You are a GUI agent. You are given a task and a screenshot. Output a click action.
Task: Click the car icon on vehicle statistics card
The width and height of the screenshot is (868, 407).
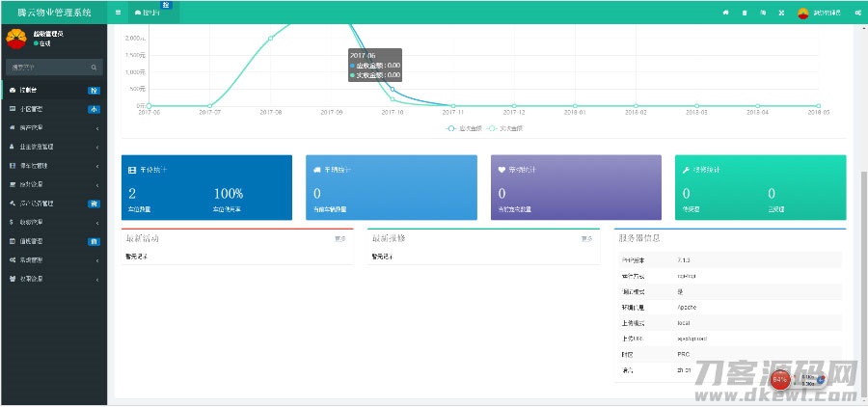(x=316, y=169)
